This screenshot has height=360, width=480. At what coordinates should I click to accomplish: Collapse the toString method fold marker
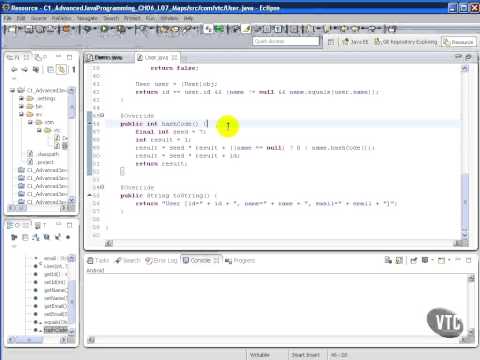pyautogui.click(x=102, y=187)
